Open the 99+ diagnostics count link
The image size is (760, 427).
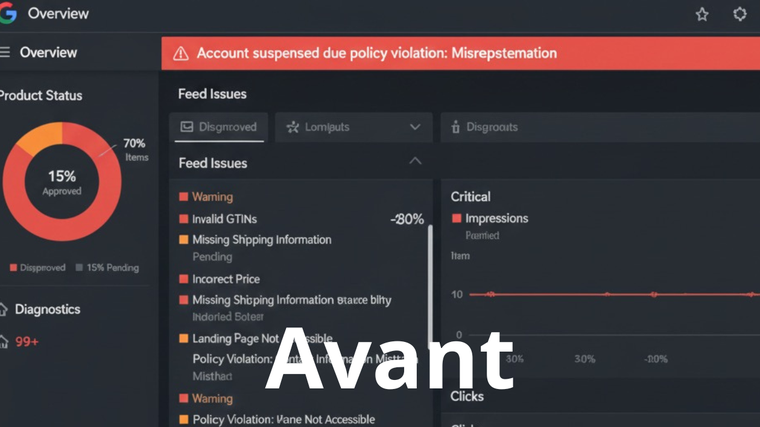tap(27, 342)
